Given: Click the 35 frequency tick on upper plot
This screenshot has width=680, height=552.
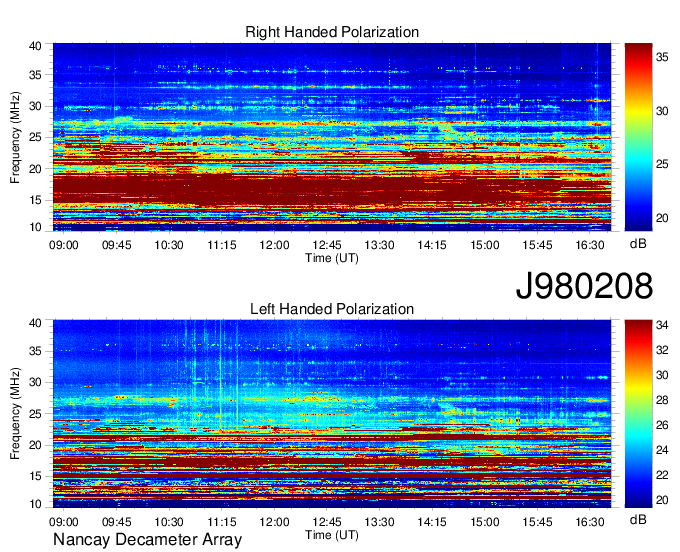Looking at the screenshot, I should pyautogui.click(x=36, y=75).
